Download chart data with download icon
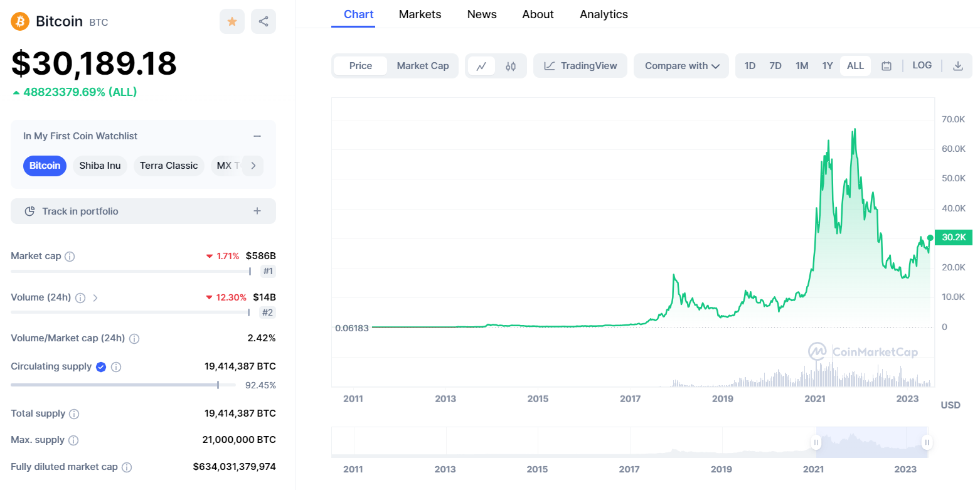 point(958,66)
